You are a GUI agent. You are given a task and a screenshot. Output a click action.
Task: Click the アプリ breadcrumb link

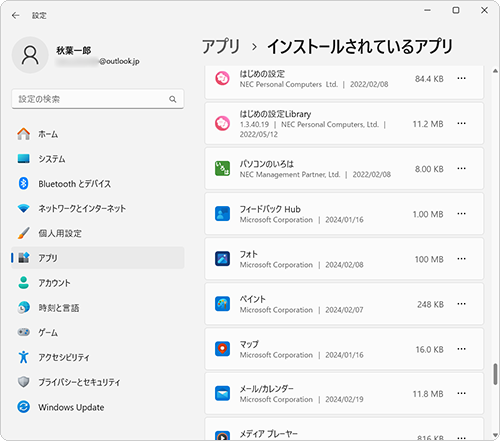click(221, 46)
